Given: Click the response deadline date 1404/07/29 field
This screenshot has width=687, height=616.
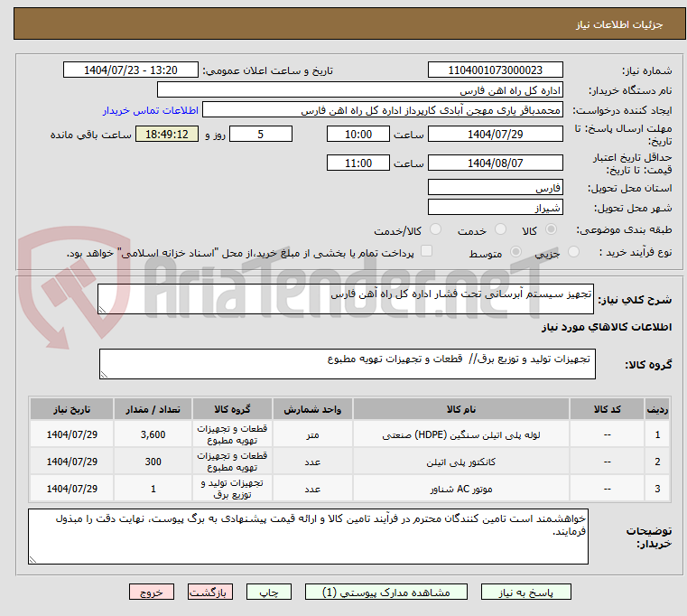Looking at the screenshot, I should tap(495, 135).
